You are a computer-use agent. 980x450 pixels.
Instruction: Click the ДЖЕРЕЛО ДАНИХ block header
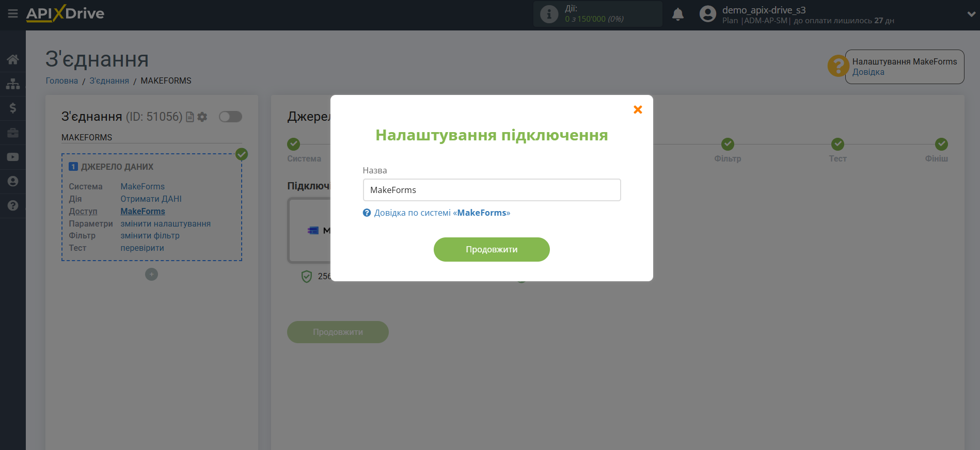117,167
